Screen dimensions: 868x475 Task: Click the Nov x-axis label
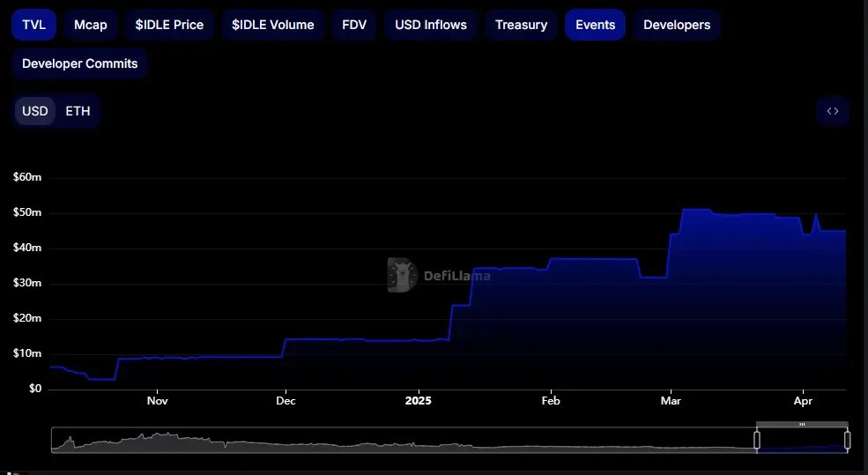(157, 401)
